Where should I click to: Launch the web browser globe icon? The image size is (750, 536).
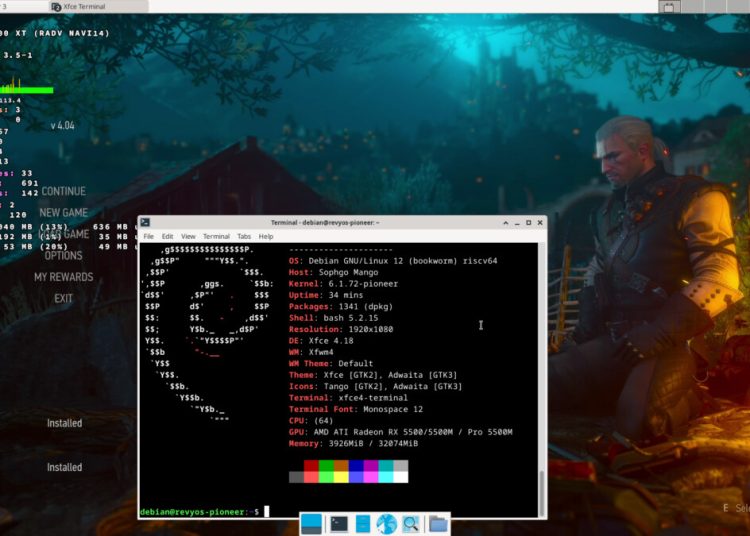click(x=386, y=524)
